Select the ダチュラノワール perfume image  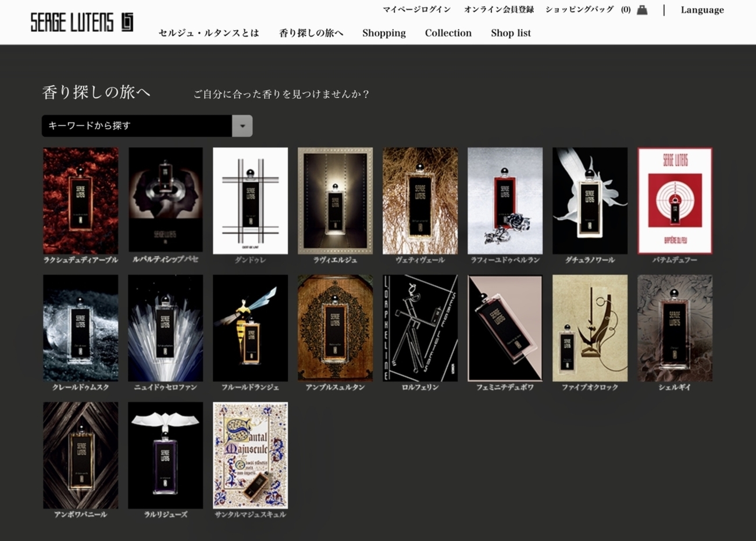[590, 200]
